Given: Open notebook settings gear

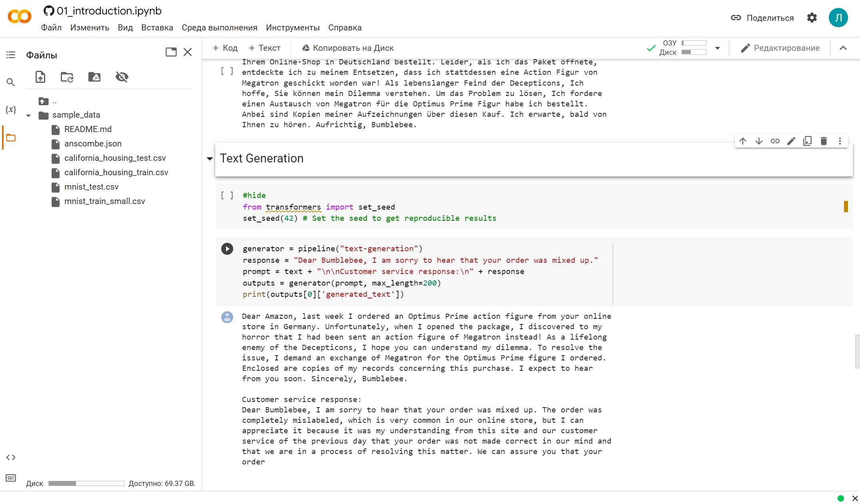Looking at the screenshot, I should (812, 18).
